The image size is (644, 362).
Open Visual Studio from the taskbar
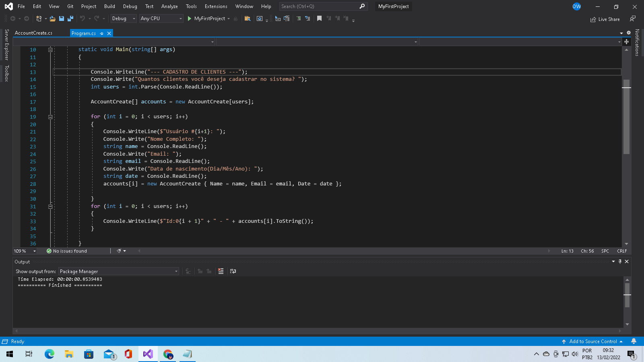click(x=148, y=354)
